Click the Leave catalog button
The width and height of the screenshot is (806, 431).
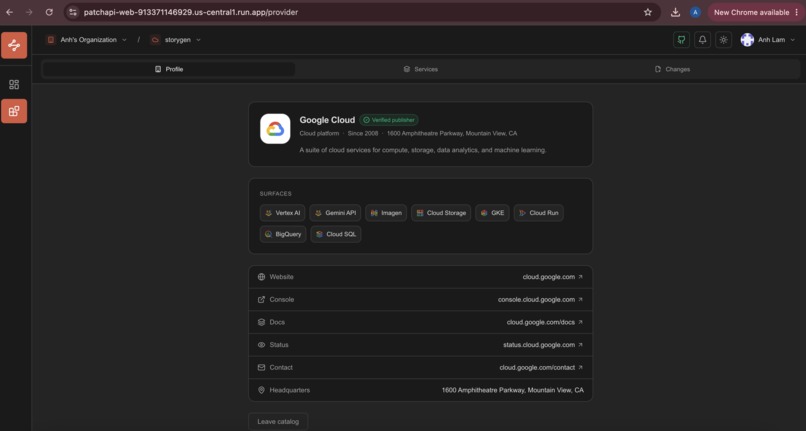(278, 422)
